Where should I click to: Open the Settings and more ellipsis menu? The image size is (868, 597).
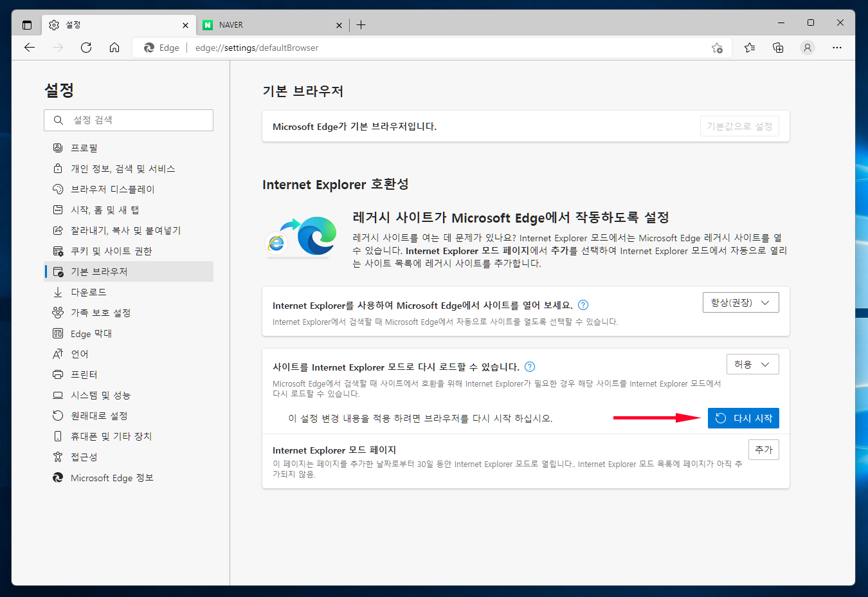[836, 48]
